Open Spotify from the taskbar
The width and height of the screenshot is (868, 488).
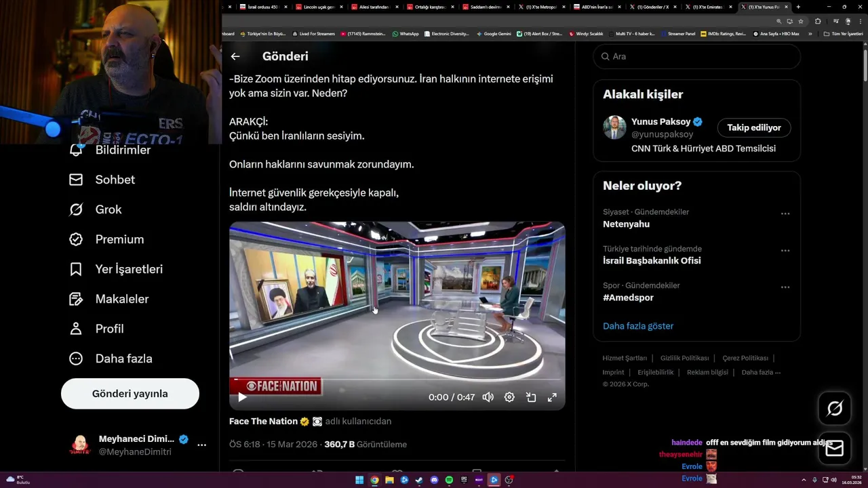click(449, 480)
